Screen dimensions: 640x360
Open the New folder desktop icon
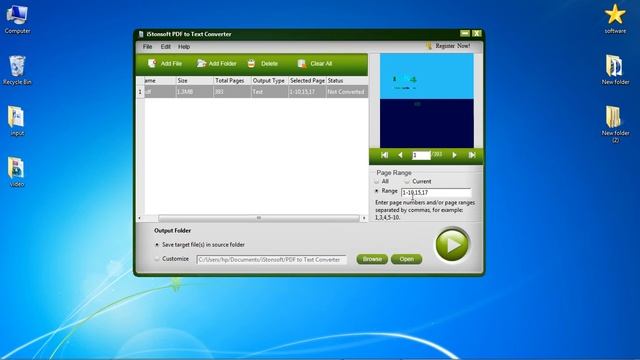[x=615, y=70]
